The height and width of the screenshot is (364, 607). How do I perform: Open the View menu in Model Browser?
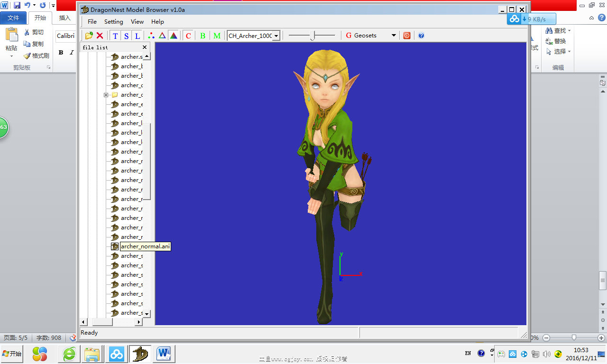point(137,21)
